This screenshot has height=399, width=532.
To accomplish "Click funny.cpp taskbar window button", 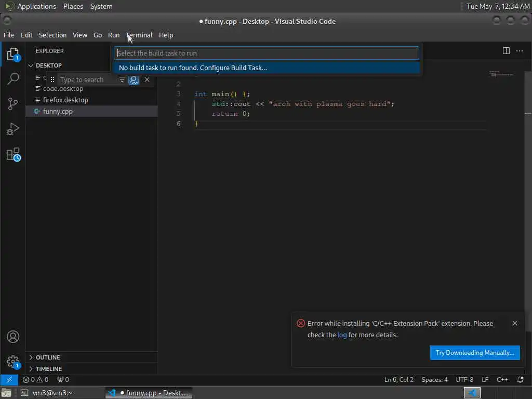I will point(149,393).
